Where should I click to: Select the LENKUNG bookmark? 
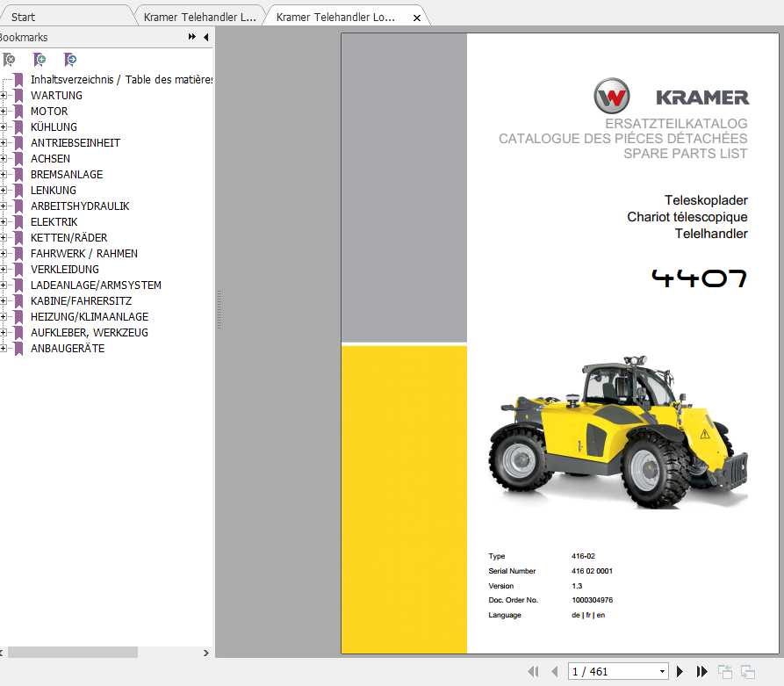54,190
